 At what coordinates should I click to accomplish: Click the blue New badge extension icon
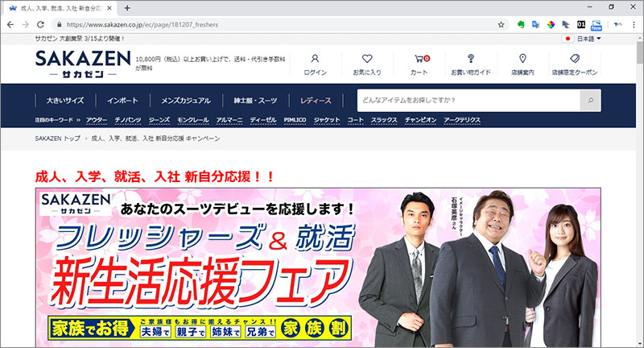[596, 26]
